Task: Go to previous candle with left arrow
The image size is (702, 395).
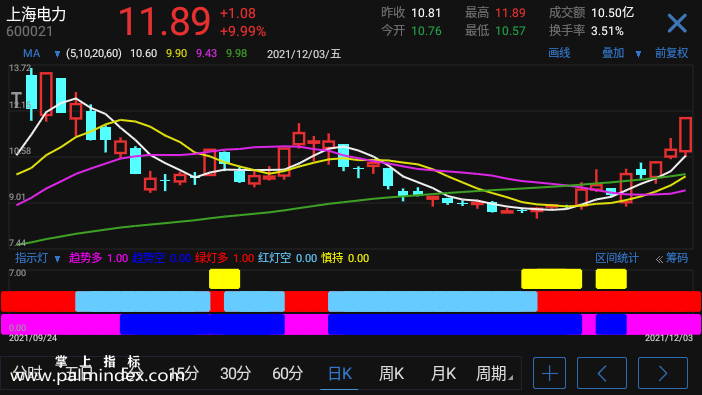Action: [602, 373]
